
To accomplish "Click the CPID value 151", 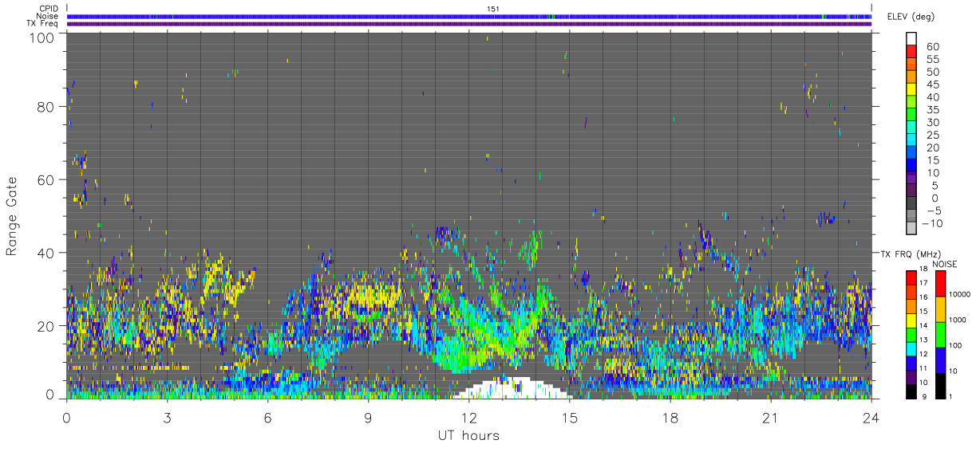I will (x=493, y=9).
